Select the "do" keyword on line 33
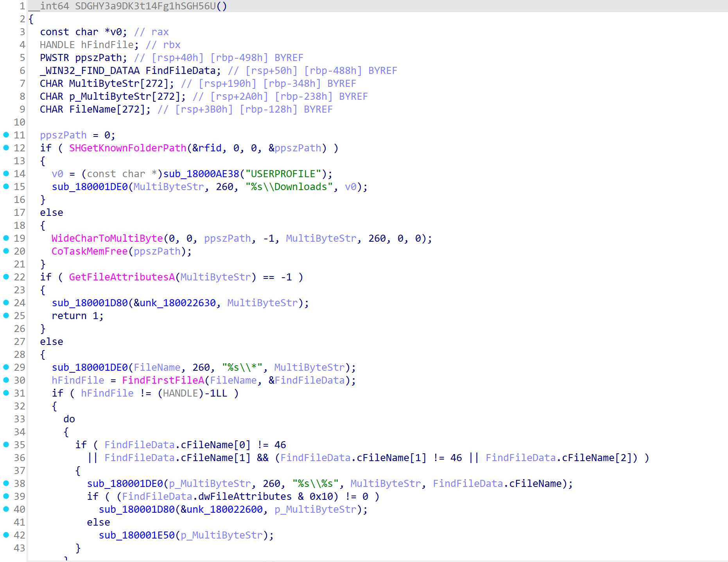The height and width of the screenshot is (562, 728). 69,419
